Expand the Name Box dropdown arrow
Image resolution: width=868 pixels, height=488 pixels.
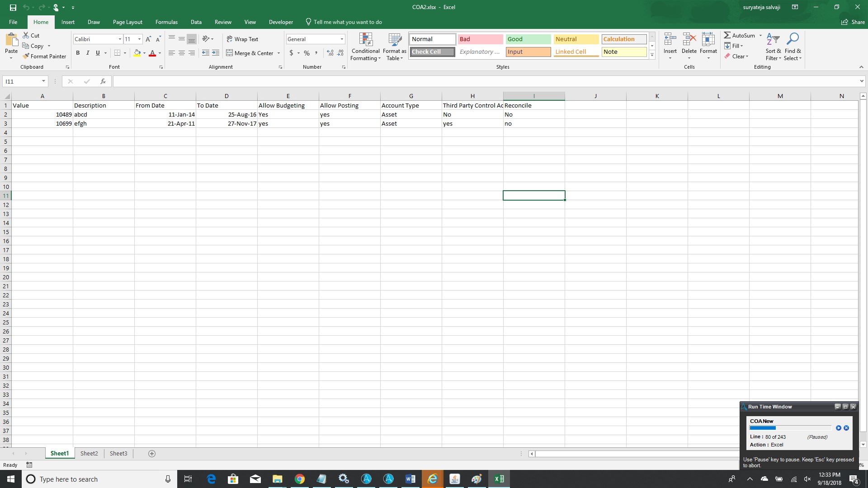tap(43, 81)
